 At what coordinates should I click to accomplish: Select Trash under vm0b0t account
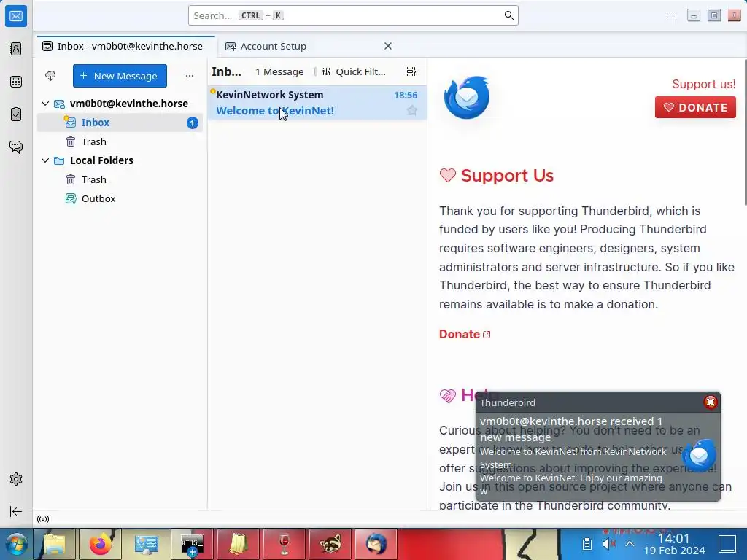click(120, 141)
